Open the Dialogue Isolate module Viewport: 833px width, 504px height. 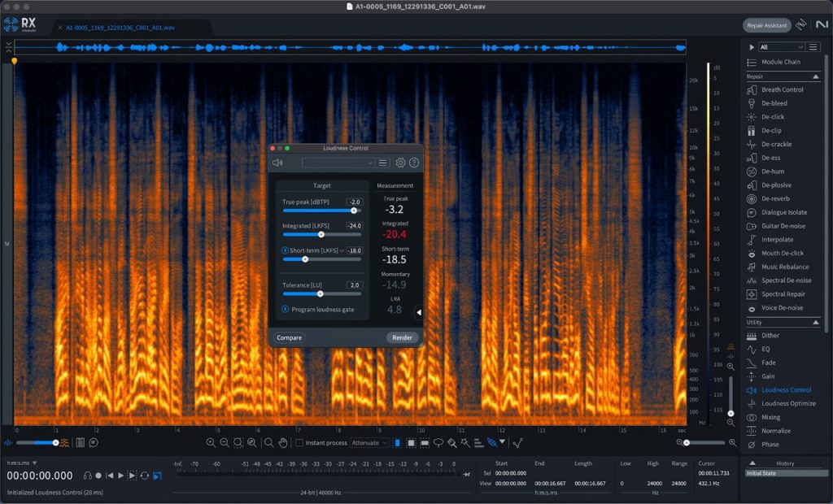[784, 212]
